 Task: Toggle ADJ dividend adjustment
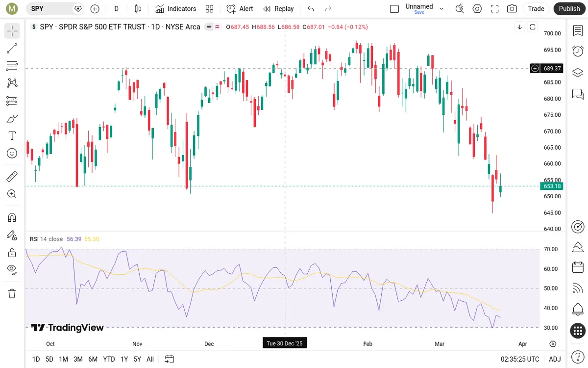coord(555,359)
